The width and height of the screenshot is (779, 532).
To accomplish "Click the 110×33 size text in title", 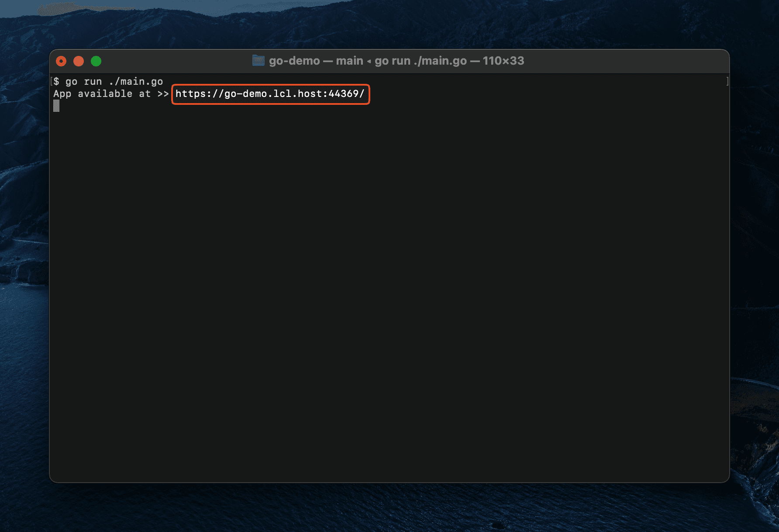I will pyautogui.click(x=503, y=61).
